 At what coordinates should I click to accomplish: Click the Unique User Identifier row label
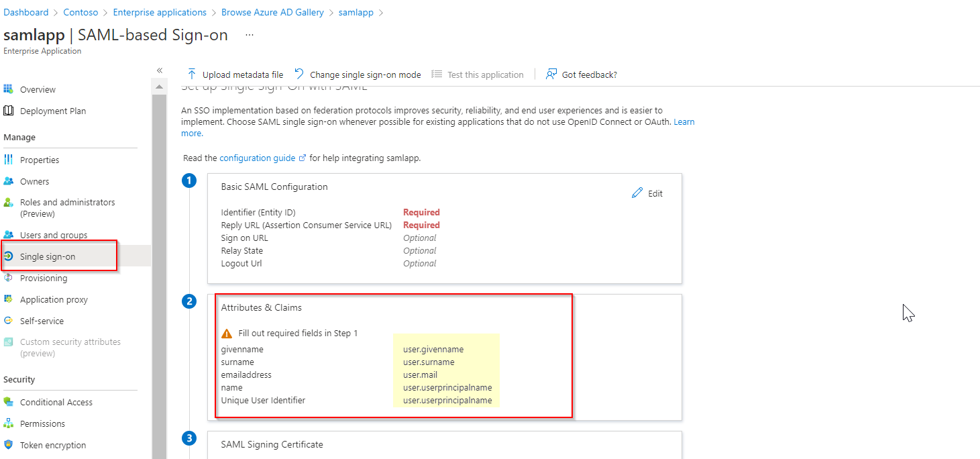[x=263, y=400]
